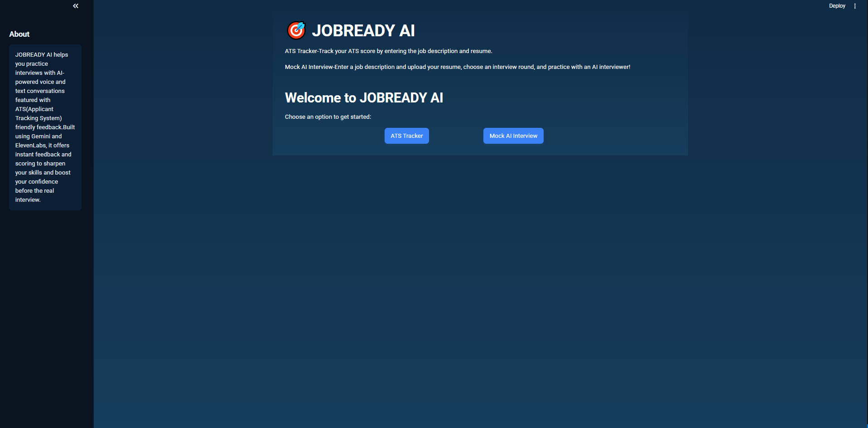
Task: Start the Mock AI Interview
Action: [x=513, y=136]
